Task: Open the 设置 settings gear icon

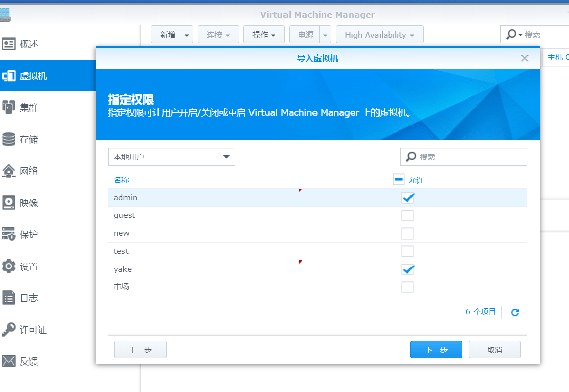Action: click(9, 266)
